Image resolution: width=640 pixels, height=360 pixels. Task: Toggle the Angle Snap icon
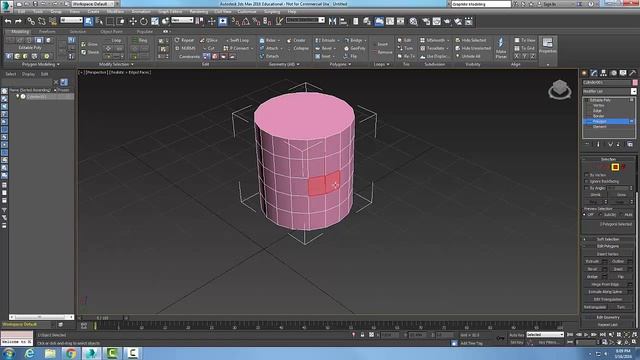click(x=246, y=21)
